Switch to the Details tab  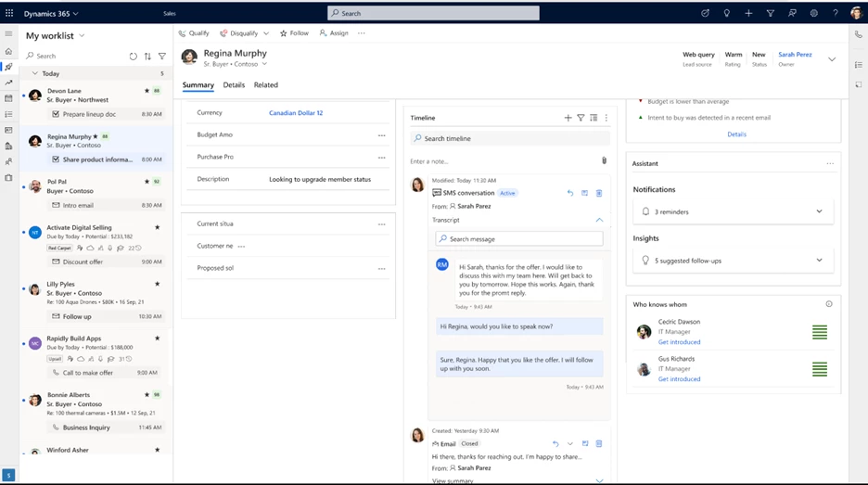tap(234, 84)
